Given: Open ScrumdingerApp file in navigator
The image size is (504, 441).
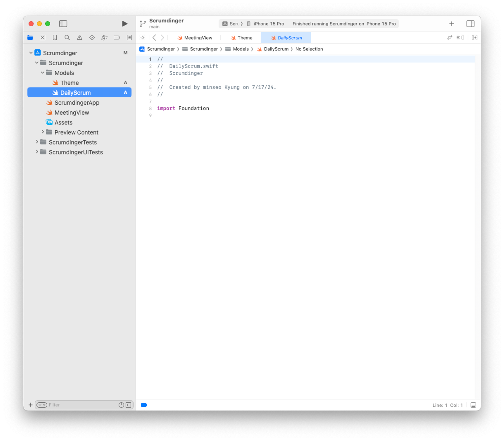Looking at the screenshot, I should click(77, 103).
